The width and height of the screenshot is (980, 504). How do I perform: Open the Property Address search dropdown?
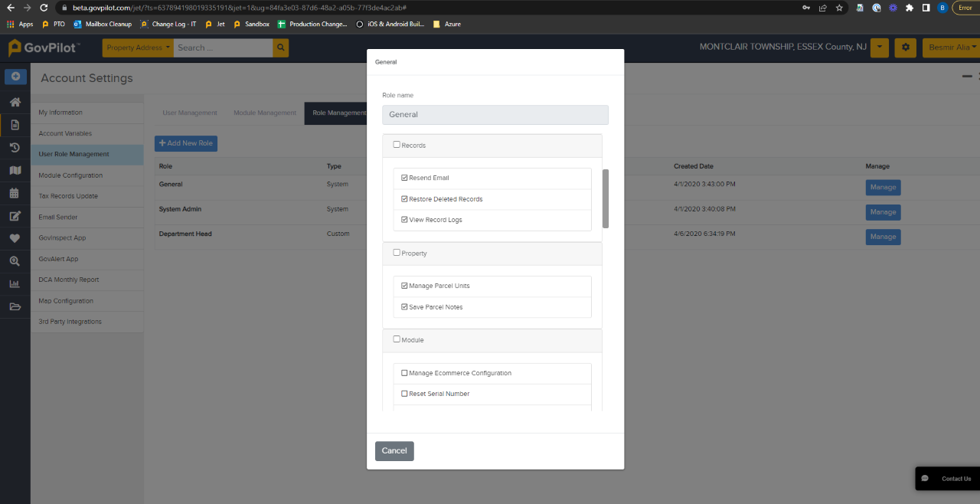click(139, 47)
